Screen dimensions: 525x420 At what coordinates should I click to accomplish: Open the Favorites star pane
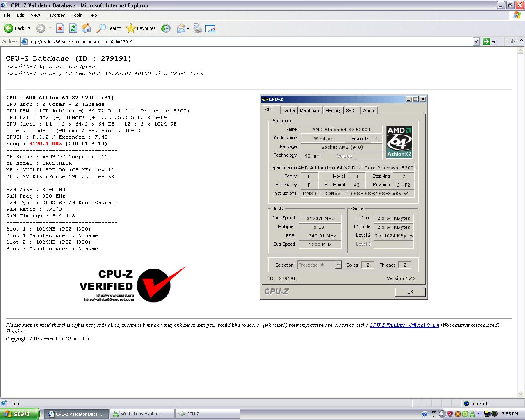click(141, 28)
